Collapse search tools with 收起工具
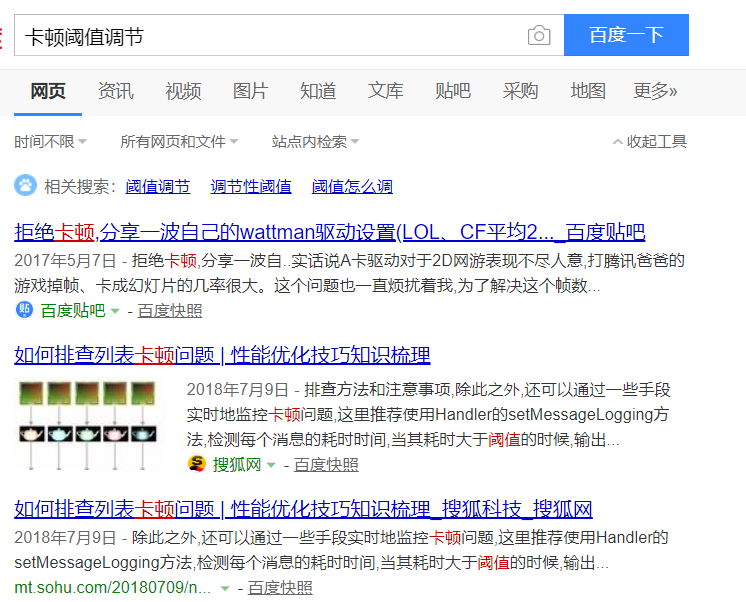 (650, 142)
